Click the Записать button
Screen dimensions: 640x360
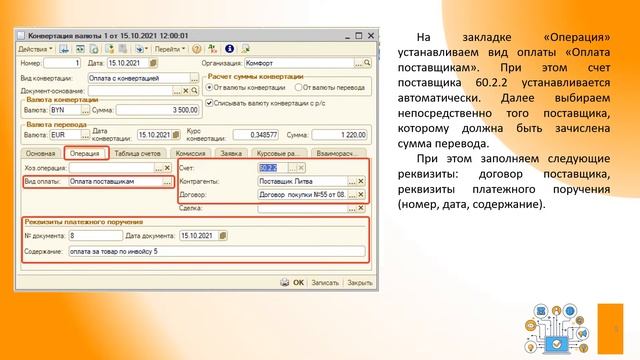[325, 282]
